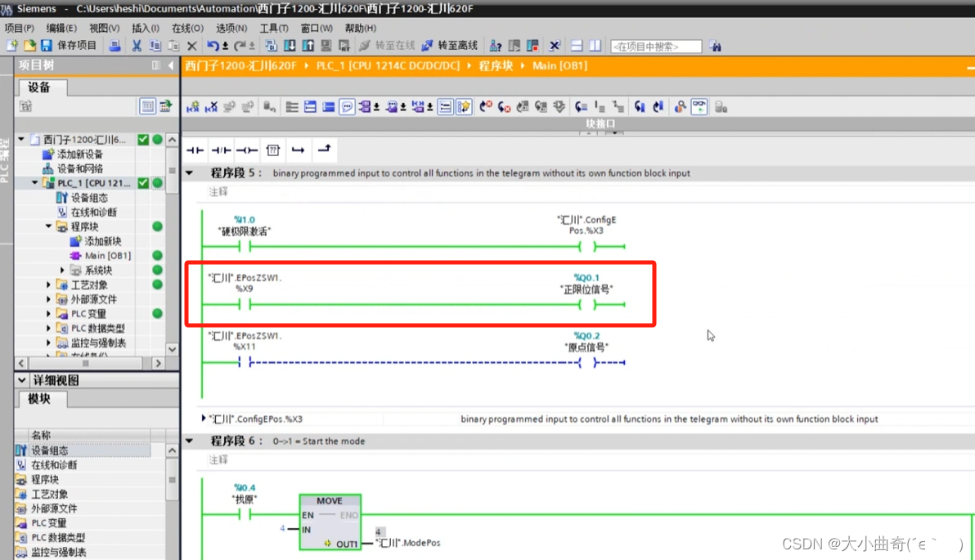
Task: Collapse the PLC_1 [CPU 121... node
Action: (35, 183)
